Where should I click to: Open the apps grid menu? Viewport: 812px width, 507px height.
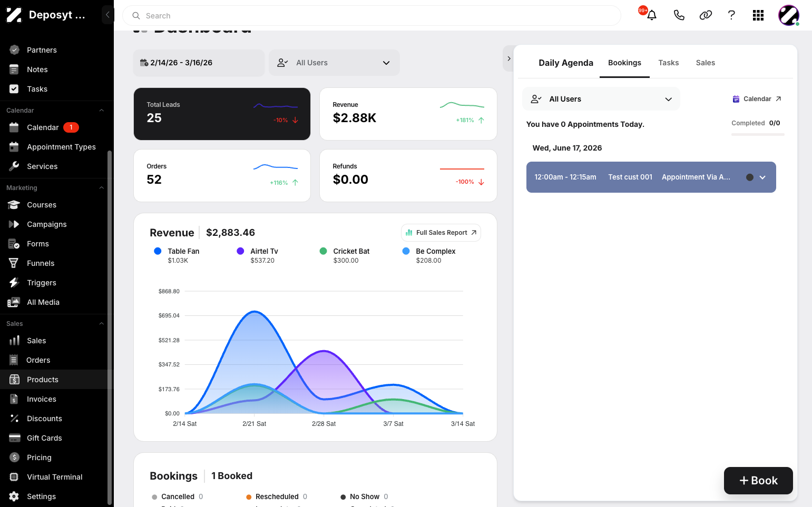pos(758,15)
